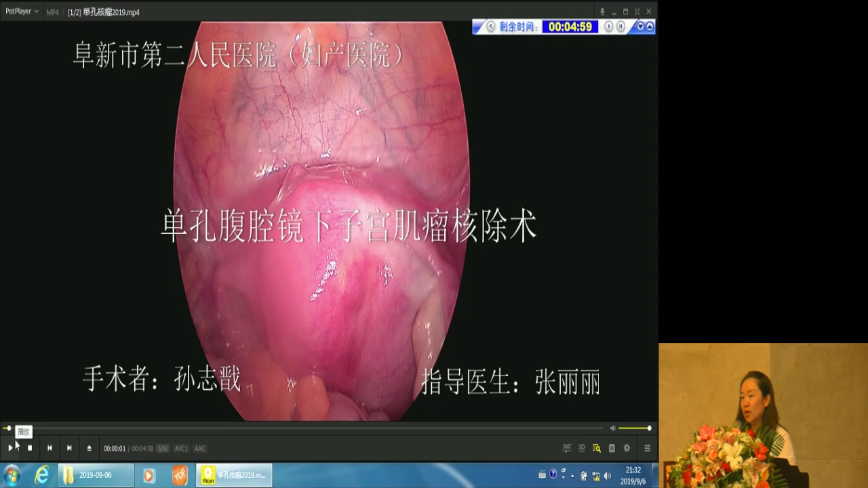868x488 pixels.
Task: Stop the video playback
Action: click(x=30, y=448)
